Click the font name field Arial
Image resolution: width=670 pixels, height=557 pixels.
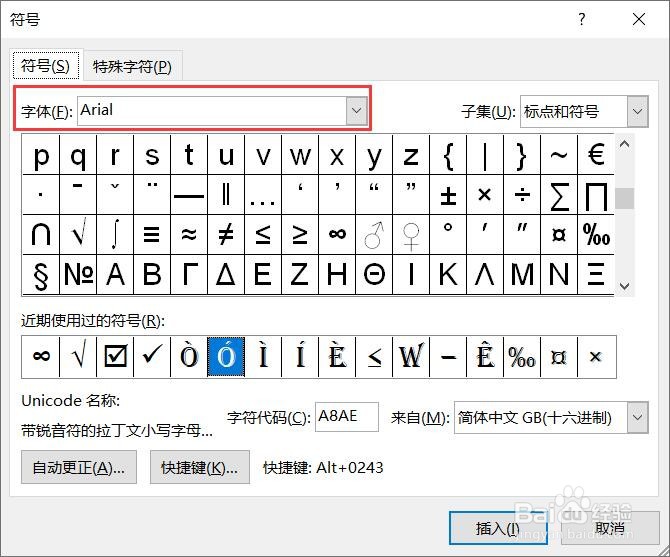212,111
